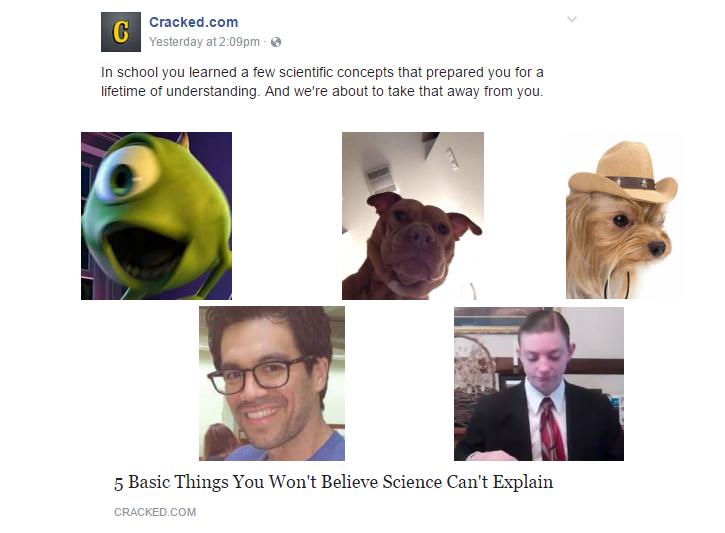Image resolution: width=725 pixels, height=533 pixels.
Task: Click the 'Yesterday at 2:09pm' timestamp
Action: (x=204, y=42)
